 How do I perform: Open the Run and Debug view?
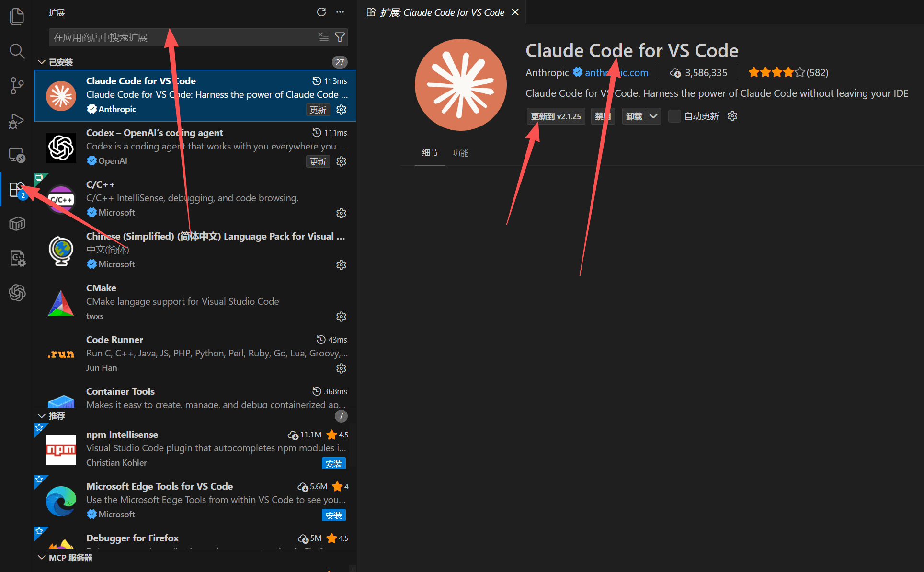(17, 121)
